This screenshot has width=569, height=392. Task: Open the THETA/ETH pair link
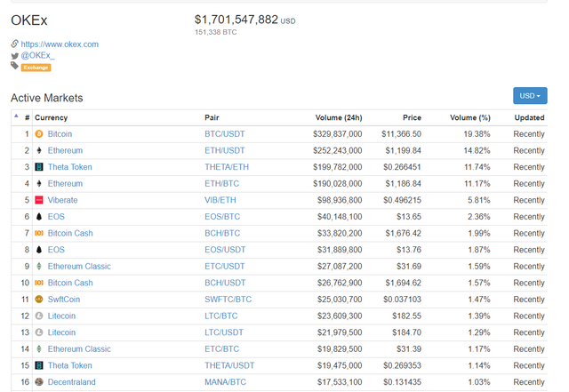pyautogui.click(x=227, y=167)
